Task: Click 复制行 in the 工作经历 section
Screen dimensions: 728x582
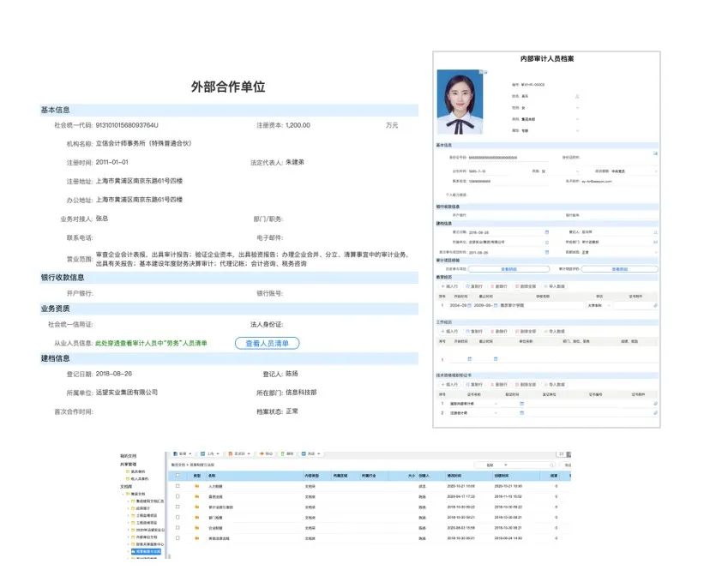Action: click(477, 331)
